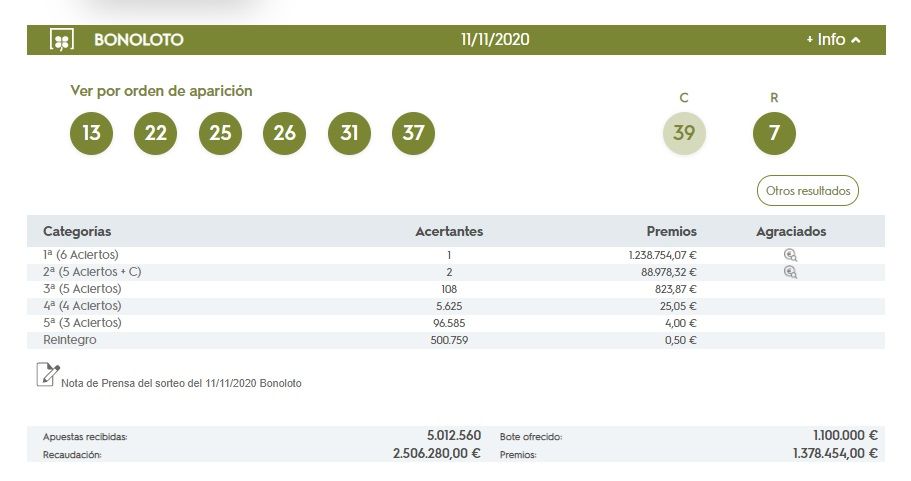Click the C label above ball 39
The height and width of the screenshot is (481, 911).
pos(684,98)
